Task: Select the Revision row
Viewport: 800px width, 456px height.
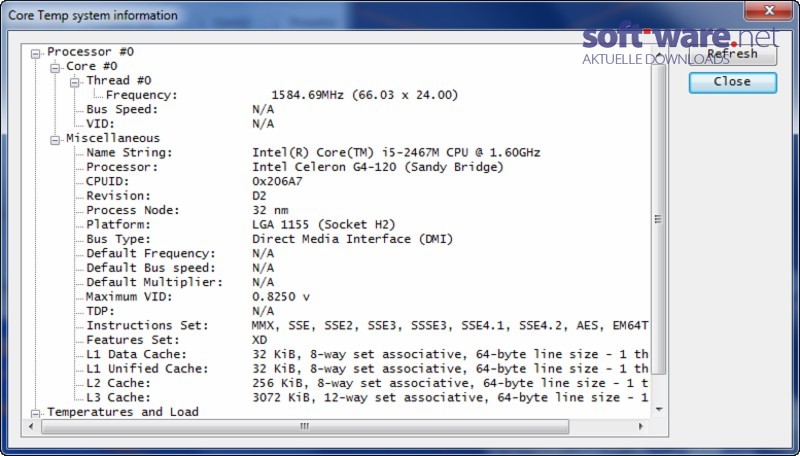Action: coord(177,195)
